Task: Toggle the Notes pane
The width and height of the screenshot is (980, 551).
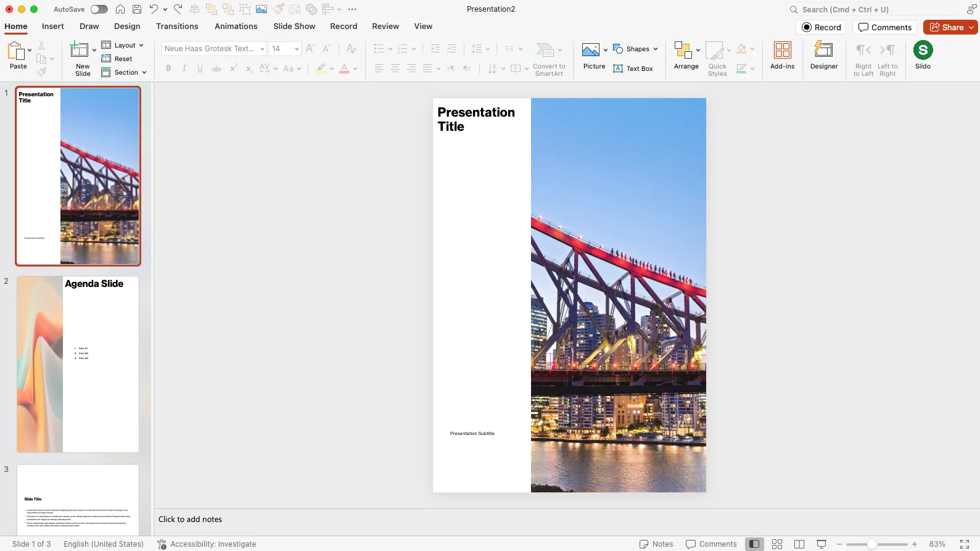Action: tap(656, 544)
